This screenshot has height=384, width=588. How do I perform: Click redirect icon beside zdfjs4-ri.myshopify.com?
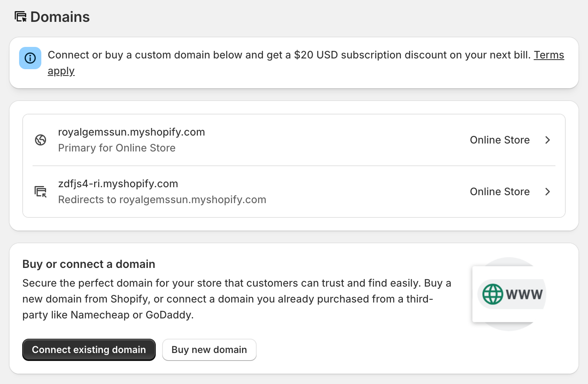(x=41, y=192)
